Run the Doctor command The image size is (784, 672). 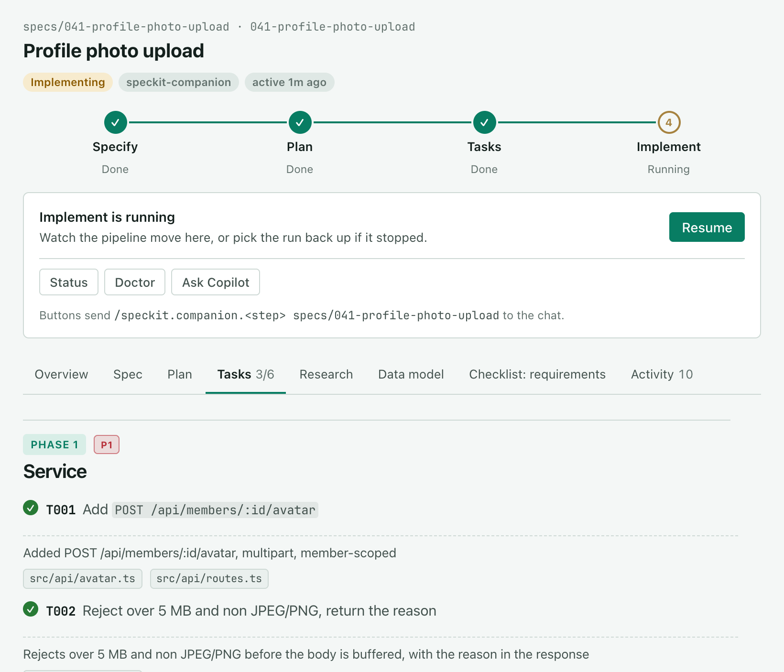(x=135, y=282)
